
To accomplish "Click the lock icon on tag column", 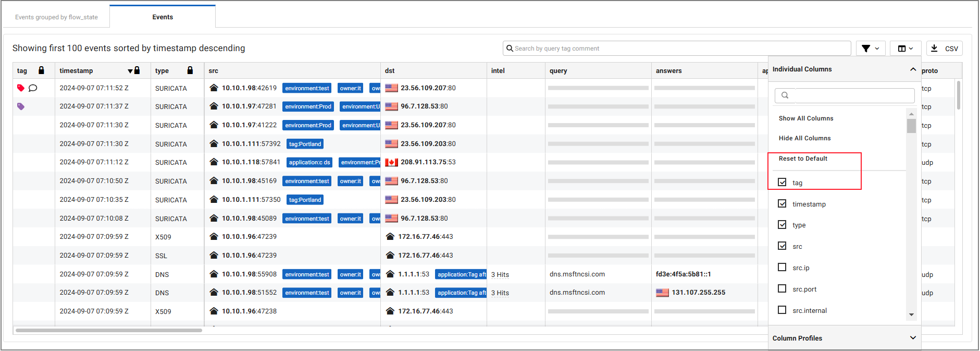I will [x=42, y=70].
